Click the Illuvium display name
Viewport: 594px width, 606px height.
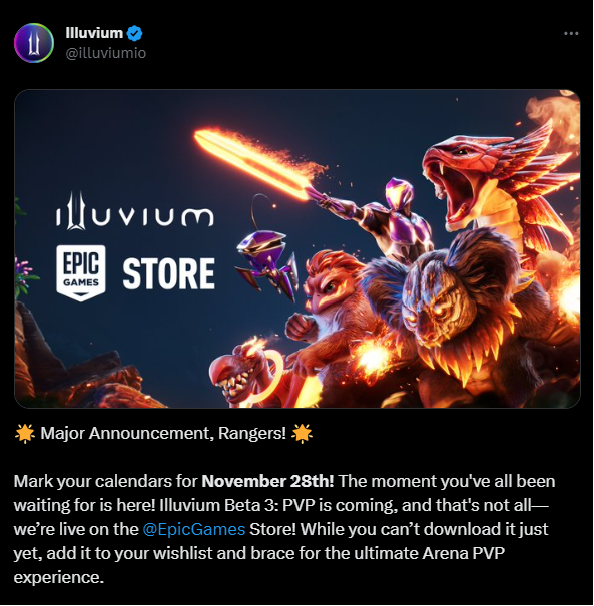coord(94,33)
